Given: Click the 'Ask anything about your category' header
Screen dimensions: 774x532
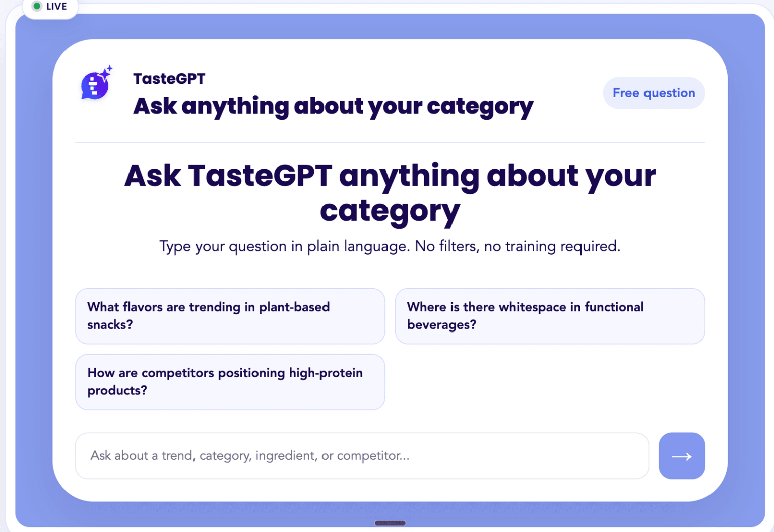Looking at the screenshot, I should tap(333, 107).
